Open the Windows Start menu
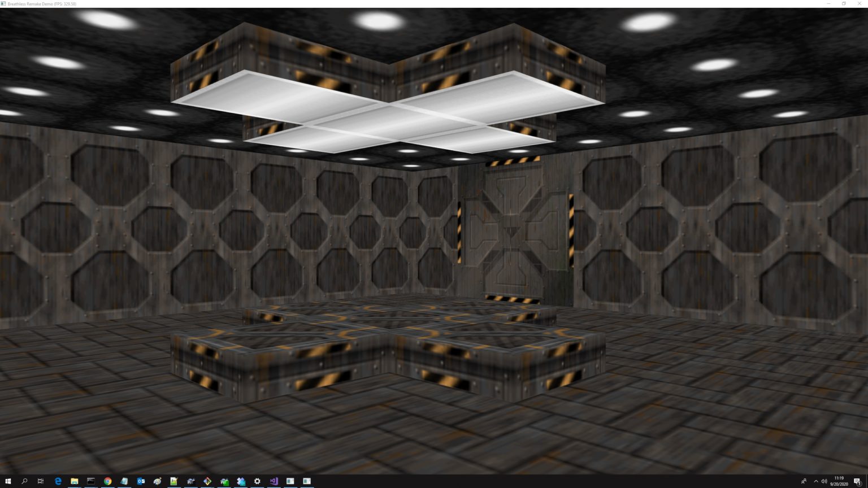The height and width of the screenshot is (488, 868). [8, 481]
